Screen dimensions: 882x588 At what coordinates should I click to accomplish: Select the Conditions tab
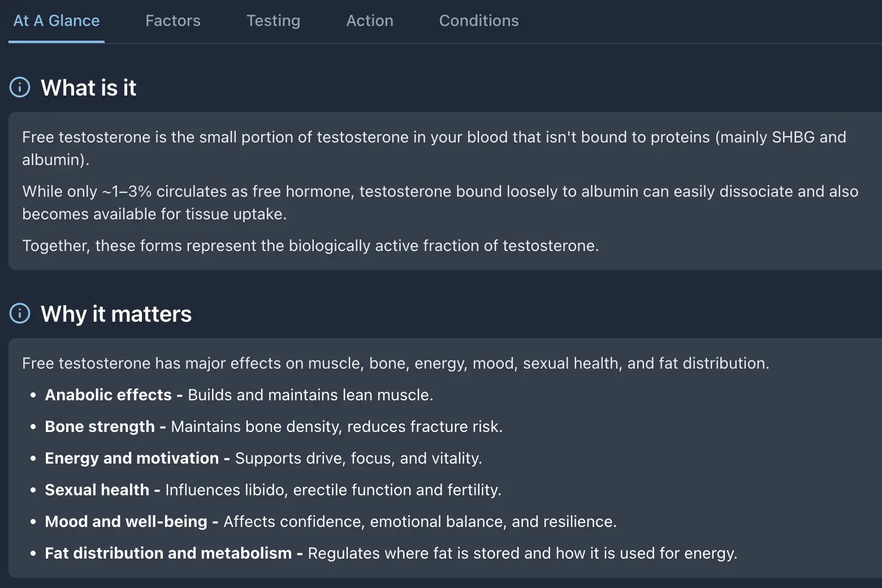tap(478, 21)
